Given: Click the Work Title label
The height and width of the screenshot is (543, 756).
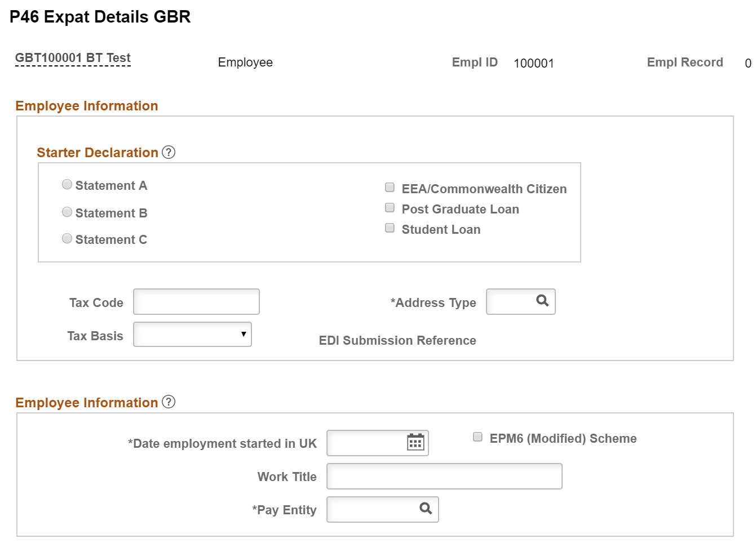Looking at the screenshot, I should (287, 477).
